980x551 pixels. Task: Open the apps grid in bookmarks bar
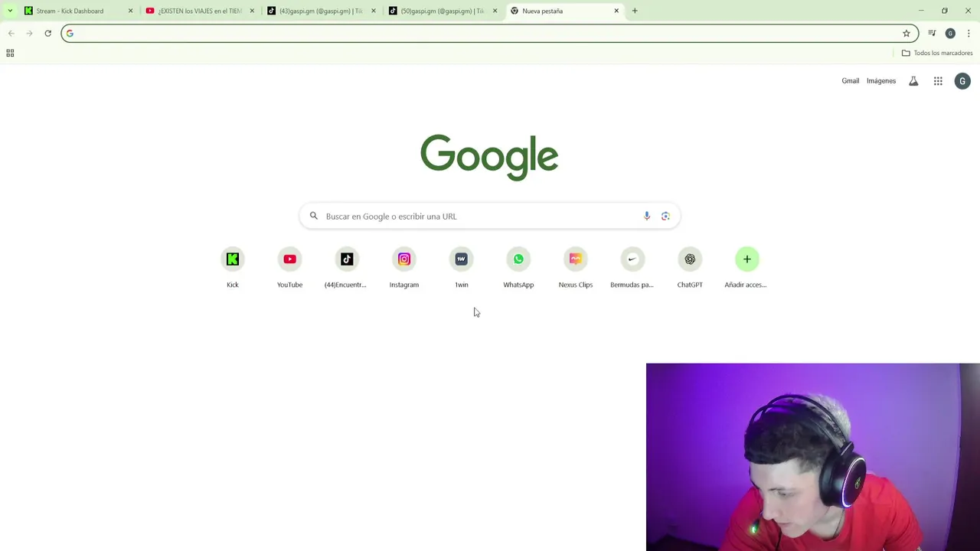point(10,53)
